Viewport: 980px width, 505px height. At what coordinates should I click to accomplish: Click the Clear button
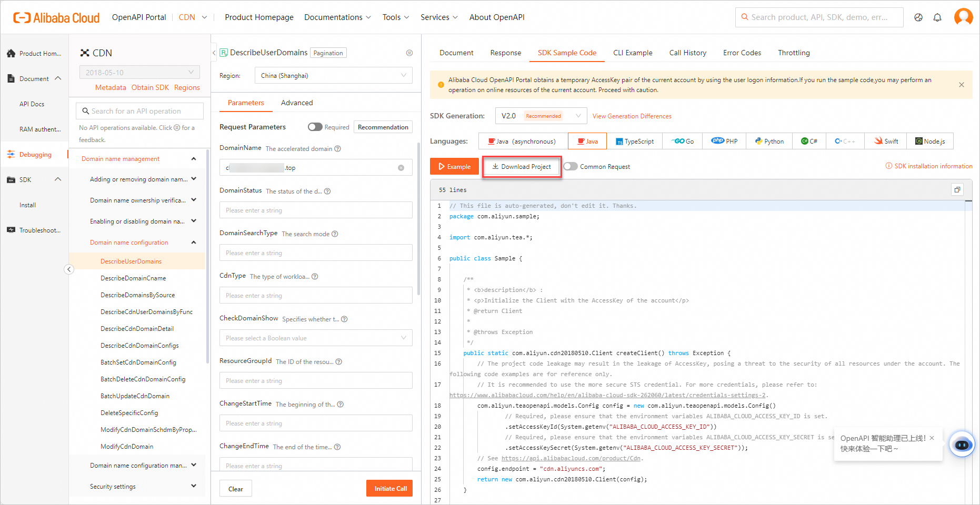[235, 489]
